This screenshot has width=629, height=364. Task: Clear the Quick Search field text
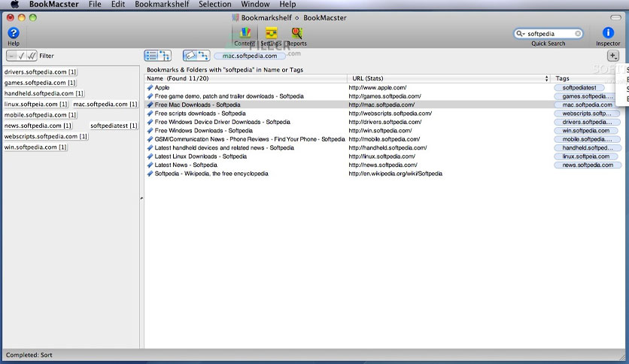[578, 34]
